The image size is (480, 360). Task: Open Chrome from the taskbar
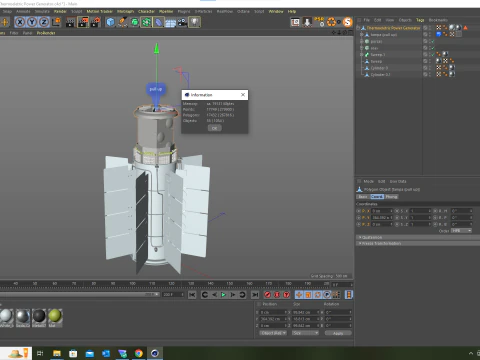139,353
